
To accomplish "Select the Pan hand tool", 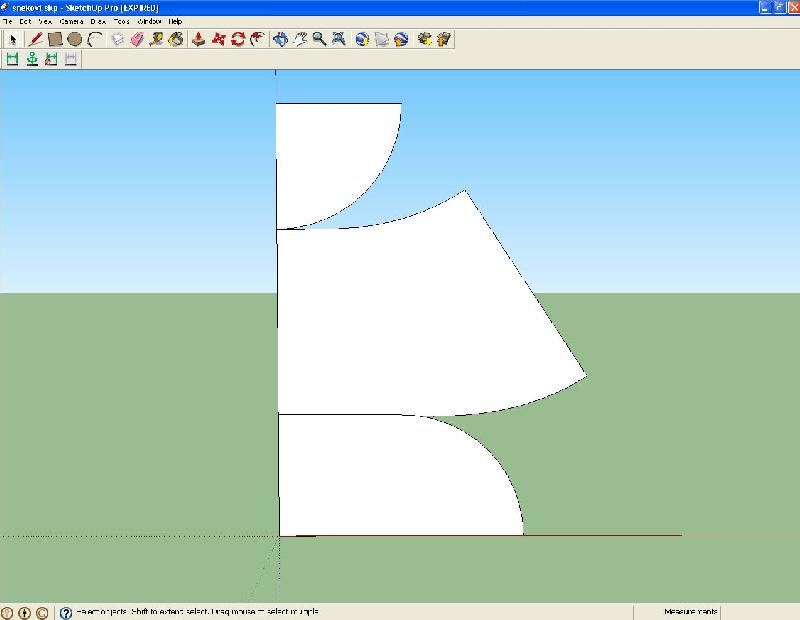I will coord(300,40).
